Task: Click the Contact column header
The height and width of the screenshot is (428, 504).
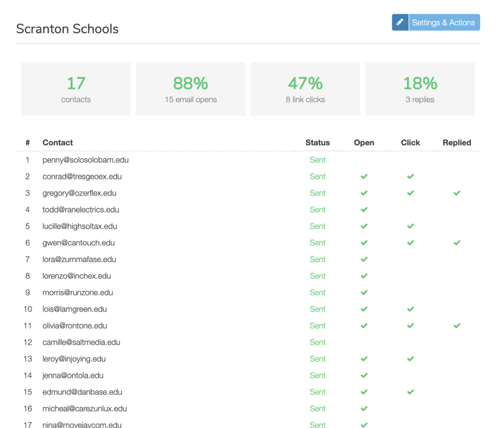Action: pos(57,143)
